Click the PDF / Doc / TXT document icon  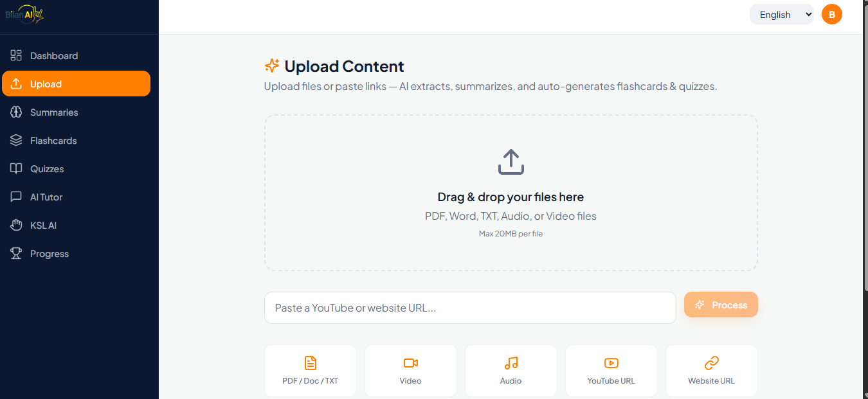311,363
